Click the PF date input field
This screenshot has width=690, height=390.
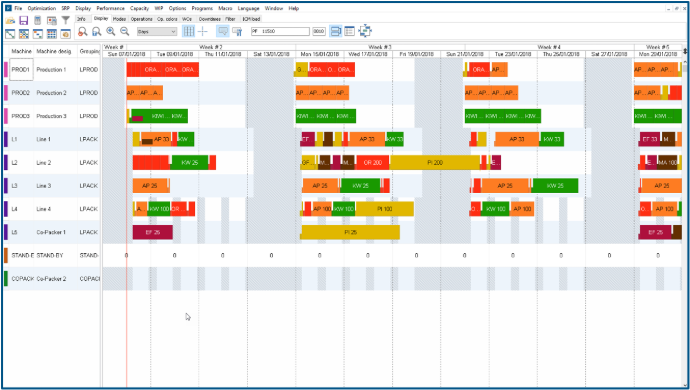[280, 32]
